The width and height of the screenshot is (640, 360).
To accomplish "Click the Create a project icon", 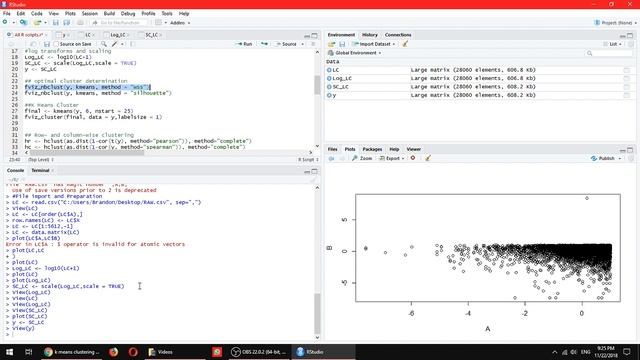I will coord(23,23).
